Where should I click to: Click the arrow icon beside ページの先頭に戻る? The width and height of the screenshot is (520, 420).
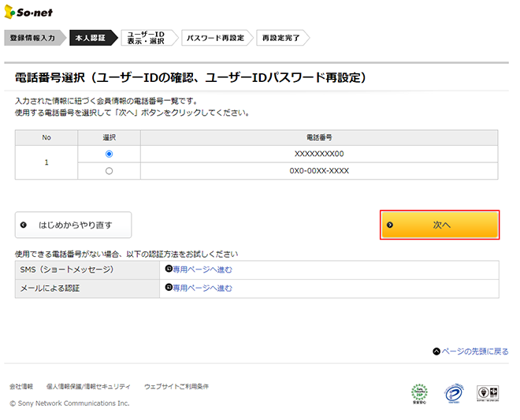pos(436,351)
